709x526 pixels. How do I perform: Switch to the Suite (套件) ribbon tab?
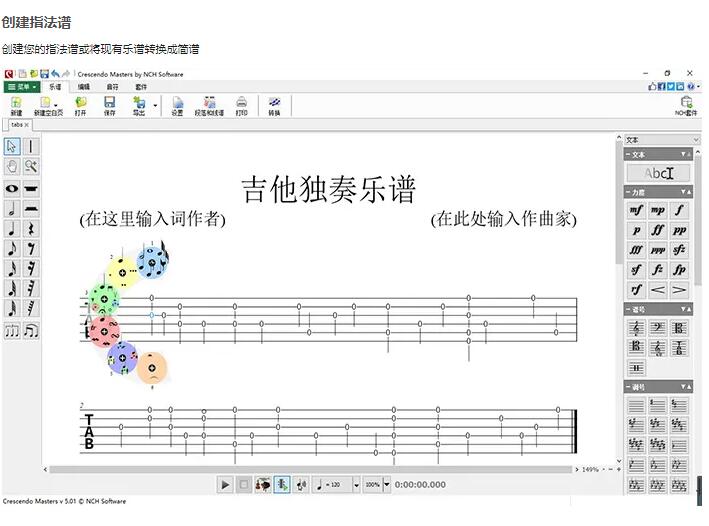[x=141, y=87]
